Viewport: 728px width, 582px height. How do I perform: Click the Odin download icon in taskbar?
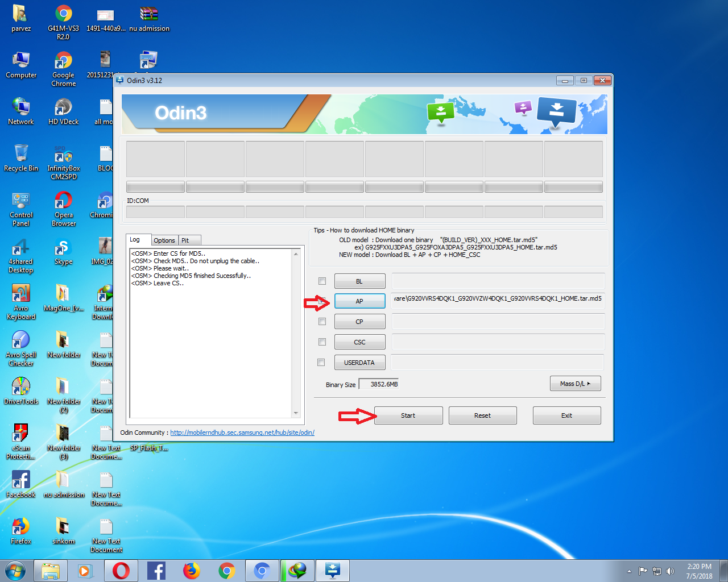(333, 571)
